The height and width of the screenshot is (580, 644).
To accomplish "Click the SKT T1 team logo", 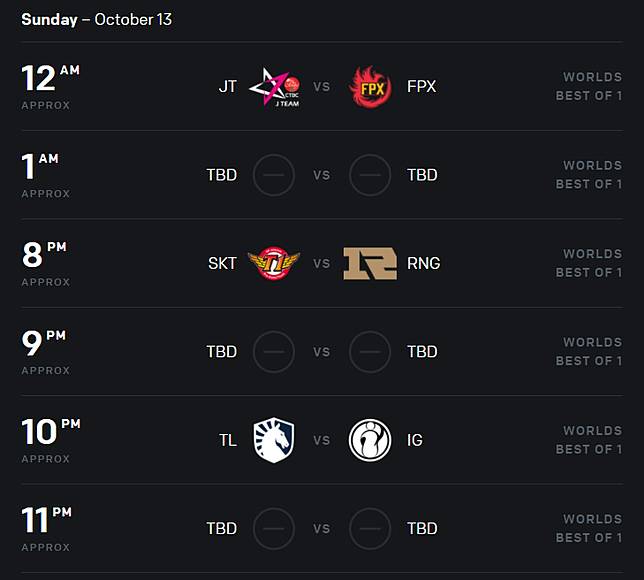I will (x=274, y=263).
